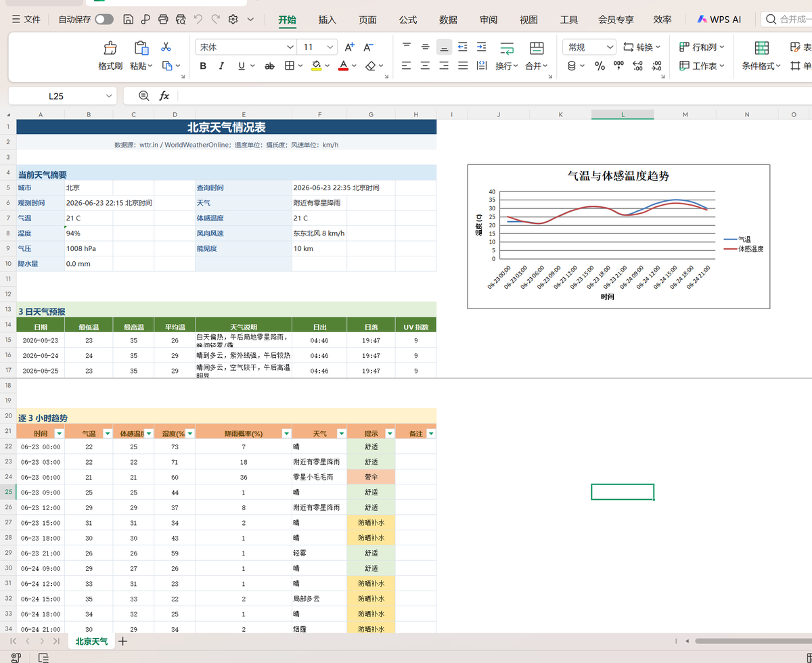Toggle bottom vertical alignment
Viewport: 812px width, 663px height.
click(444, 47)
